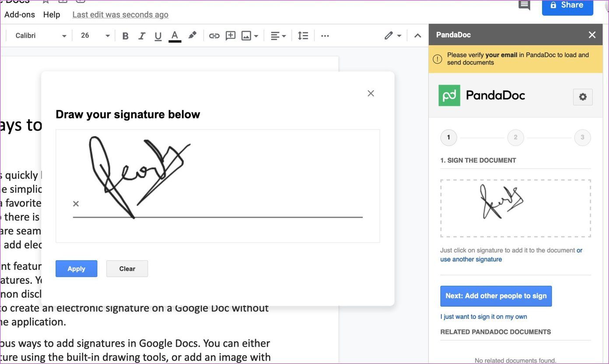Toggle italic formatting in the toolbar
The height and width of the screenshot is (364, 609).
pos(142,36)
